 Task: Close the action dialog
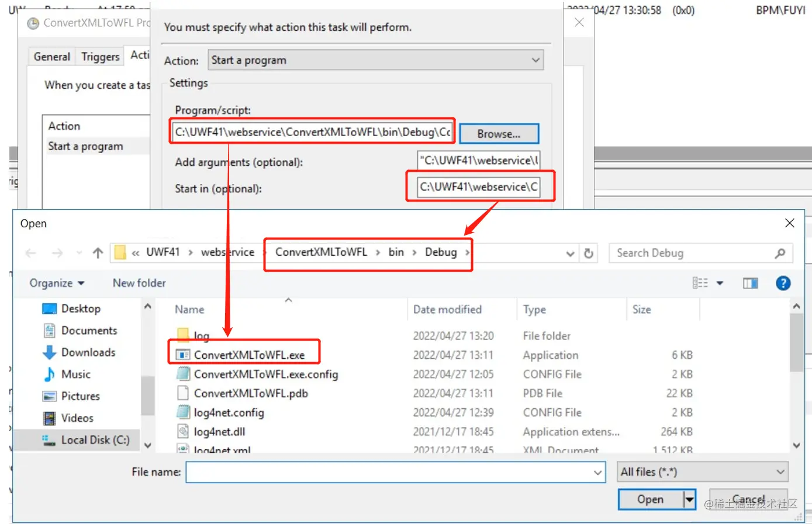pos(579,23)
